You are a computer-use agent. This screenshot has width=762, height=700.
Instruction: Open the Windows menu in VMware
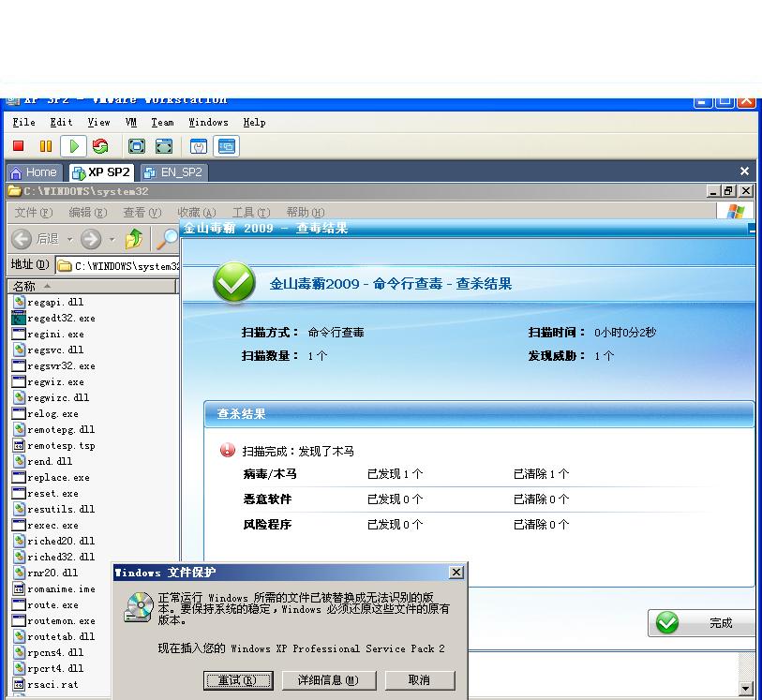[208, 123]
